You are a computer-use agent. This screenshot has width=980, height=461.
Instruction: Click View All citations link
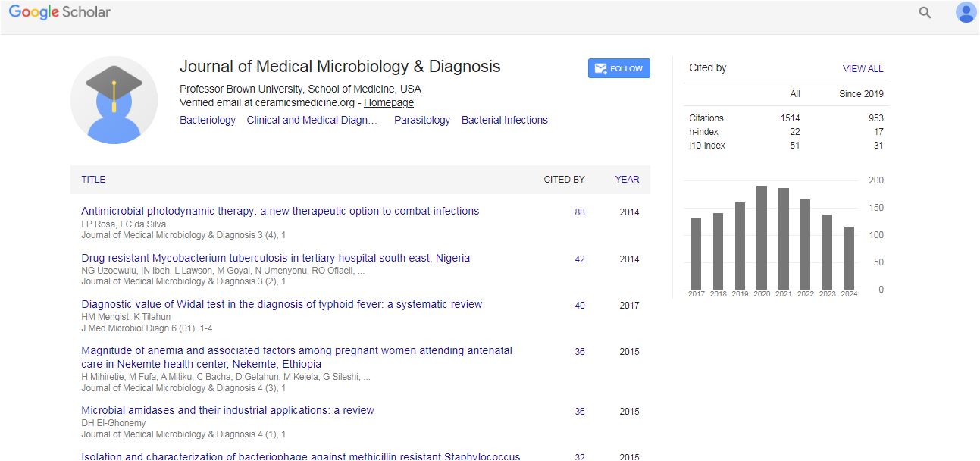tap(863, 68)
